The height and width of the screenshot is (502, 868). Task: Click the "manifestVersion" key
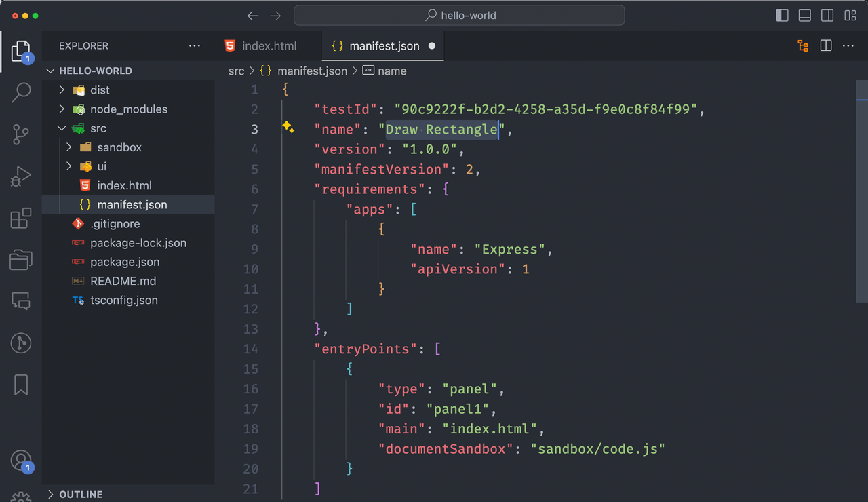(382, 169)
